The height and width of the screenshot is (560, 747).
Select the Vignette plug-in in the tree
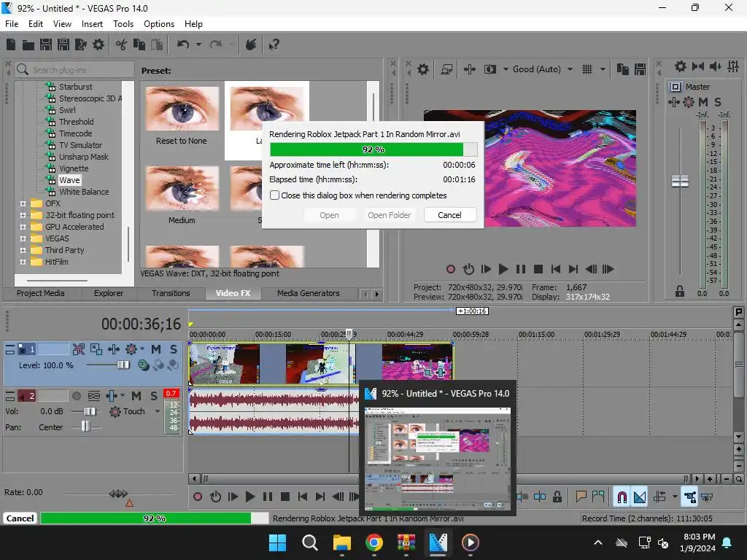74,168
